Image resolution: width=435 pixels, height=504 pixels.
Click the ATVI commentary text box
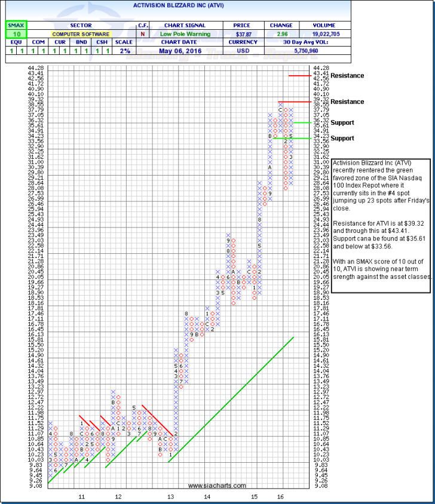tap(380, 226)
